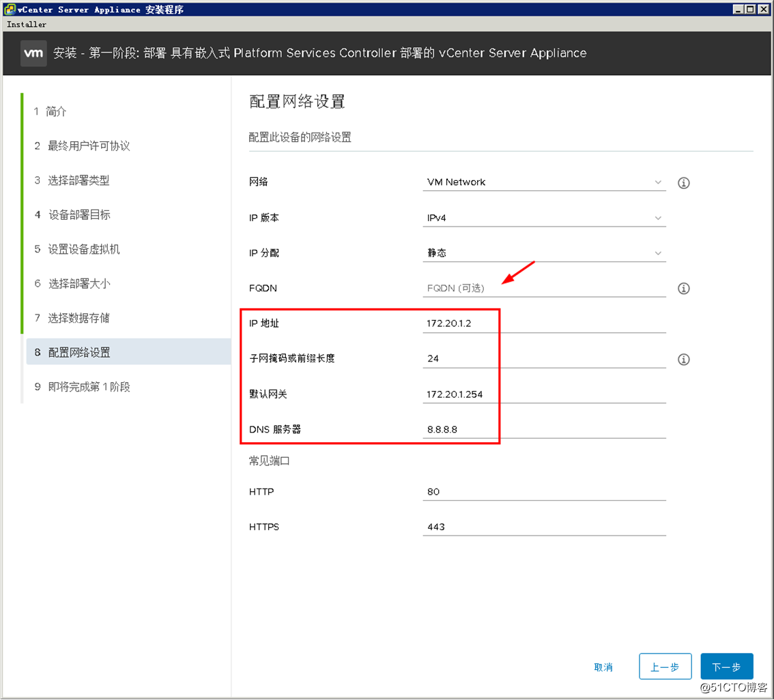Click the 上一步 back button
774x700 pixels.
coord(665,667)
